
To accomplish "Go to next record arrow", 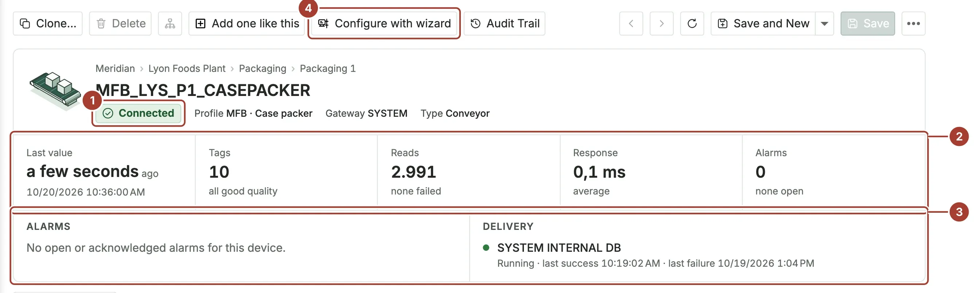I will coord(662,24).
